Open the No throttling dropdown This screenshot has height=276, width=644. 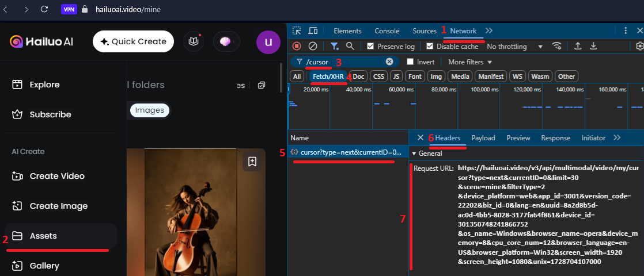[x=514, y=47]
